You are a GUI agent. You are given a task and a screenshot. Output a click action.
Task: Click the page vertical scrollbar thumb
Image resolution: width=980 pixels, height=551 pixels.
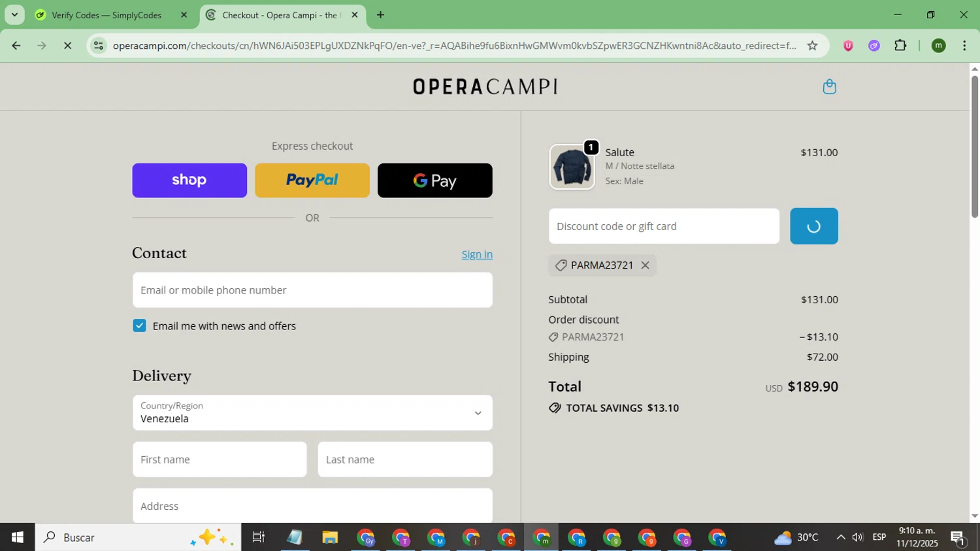click(975, 146)
